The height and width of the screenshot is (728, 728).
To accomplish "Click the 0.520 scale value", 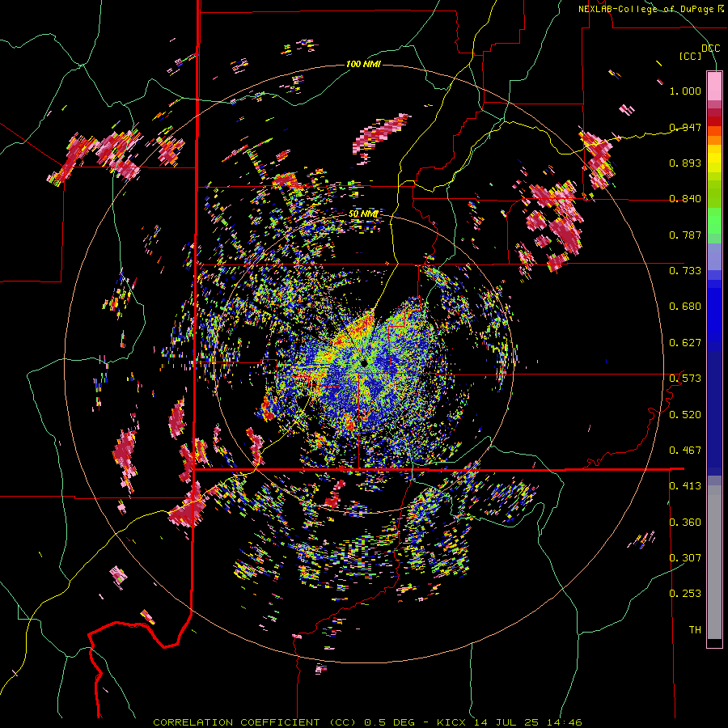I will pyautogui.click(x=685, y=415).
